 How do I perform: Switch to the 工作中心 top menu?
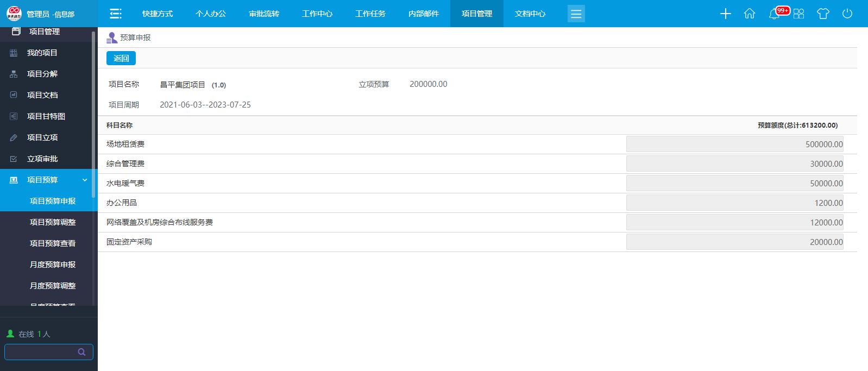317,14
